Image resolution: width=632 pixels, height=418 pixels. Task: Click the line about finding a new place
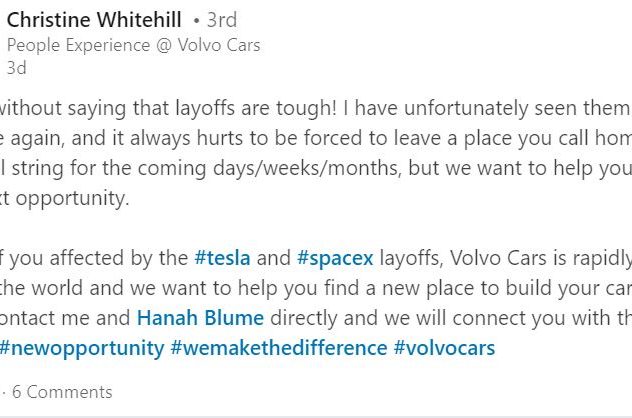(x=316, y=288)
